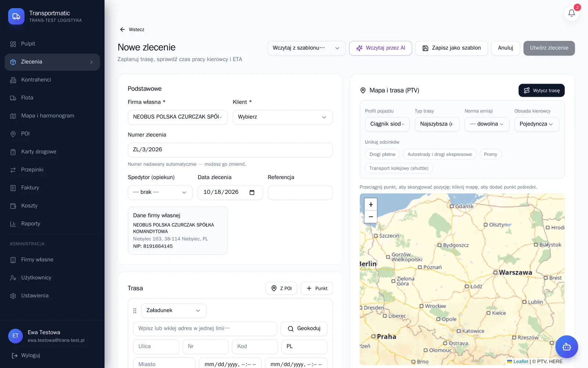The image size is (588, 368).
Task: Open Firmy własne administration page
Action: (52, 260)
